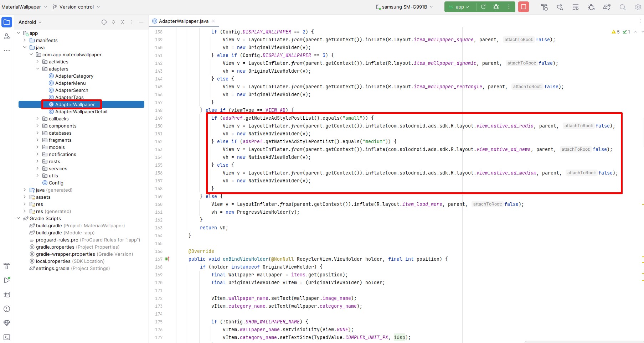Click warnings count indicator in editor
Screen dimensions: 644x343
tap(616, 32)
